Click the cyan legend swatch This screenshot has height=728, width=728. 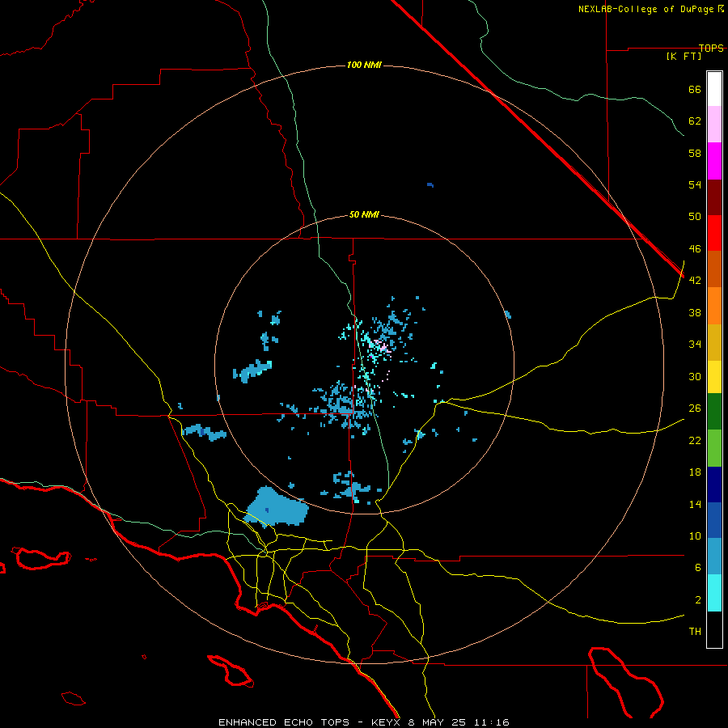tap(714, 593)
